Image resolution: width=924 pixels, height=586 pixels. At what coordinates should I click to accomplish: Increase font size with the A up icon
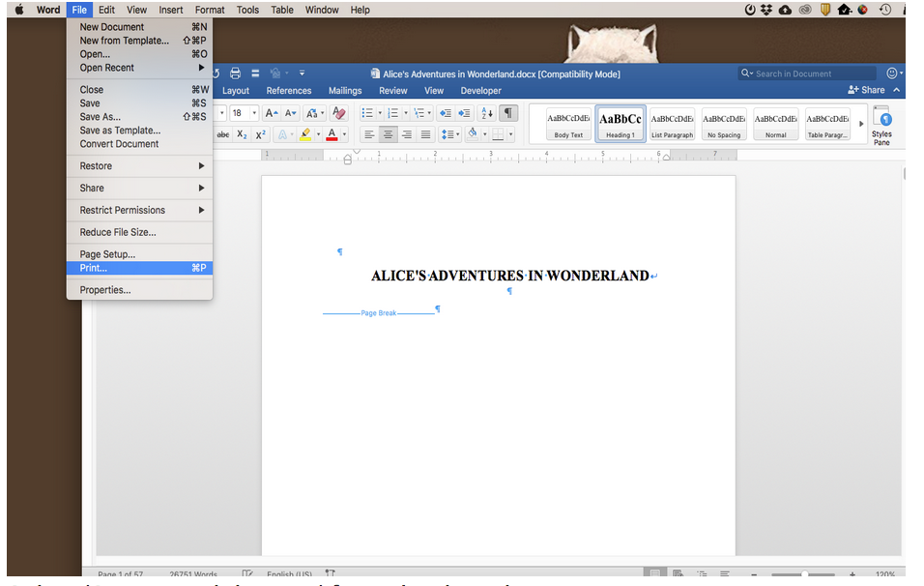(271, 113)
